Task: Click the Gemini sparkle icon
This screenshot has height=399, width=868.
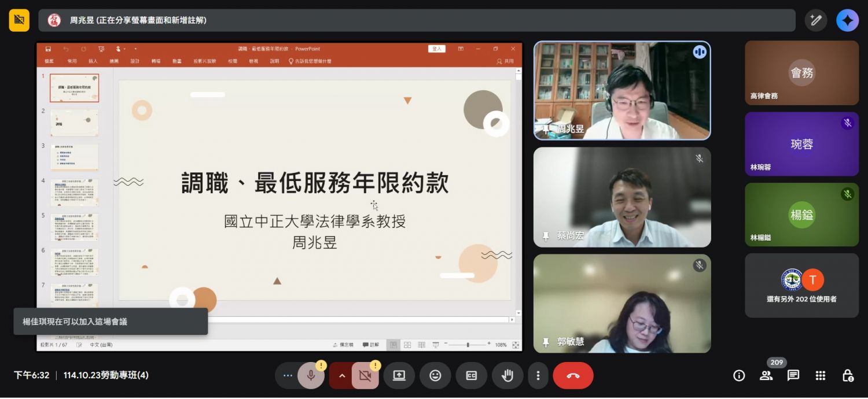Action: pos(847,20)
